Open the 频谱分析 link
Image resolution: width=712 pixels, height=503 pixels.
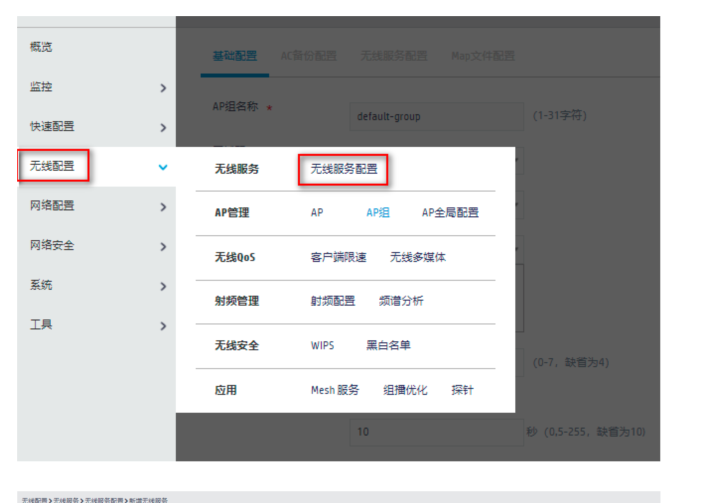point(401,301)
